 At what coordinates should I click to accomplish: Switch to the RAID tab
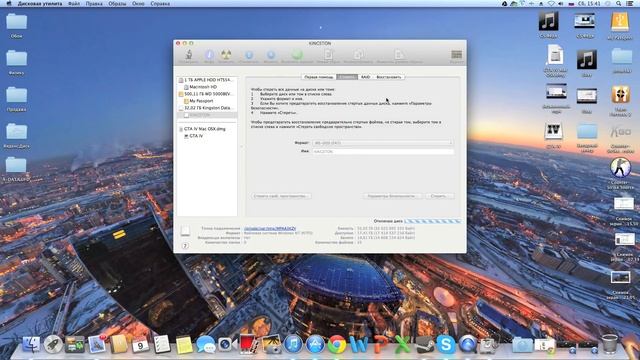(x=365, y=77)
